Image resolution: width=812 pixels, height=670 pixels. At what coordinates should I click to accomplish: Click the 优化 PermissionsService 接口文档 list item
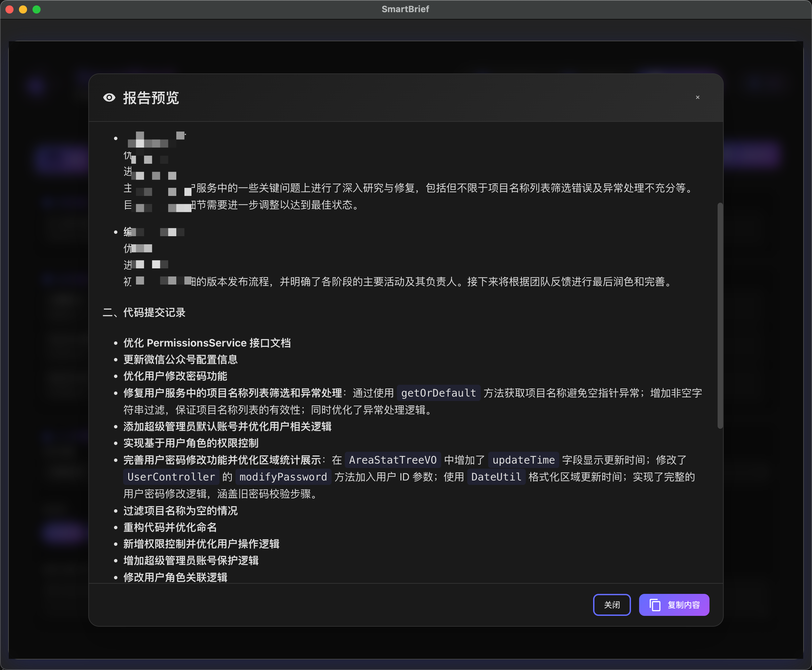(207, 343)
